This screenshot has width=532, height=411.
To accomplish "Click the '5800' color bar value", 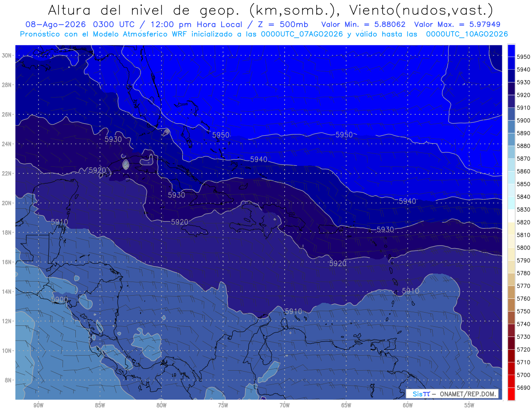I will (524, 247).
